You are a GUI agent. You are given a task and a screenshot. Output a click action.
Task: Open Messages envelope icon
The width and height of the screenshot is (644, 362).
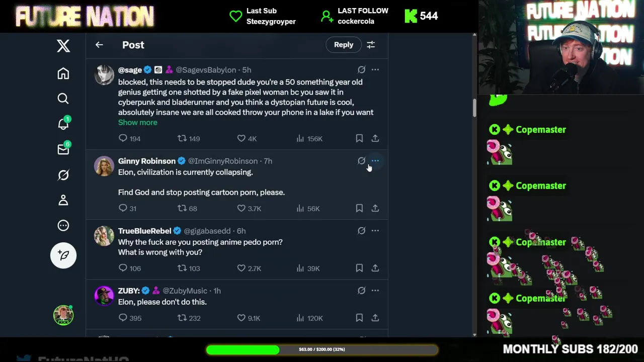click(63, 149)
